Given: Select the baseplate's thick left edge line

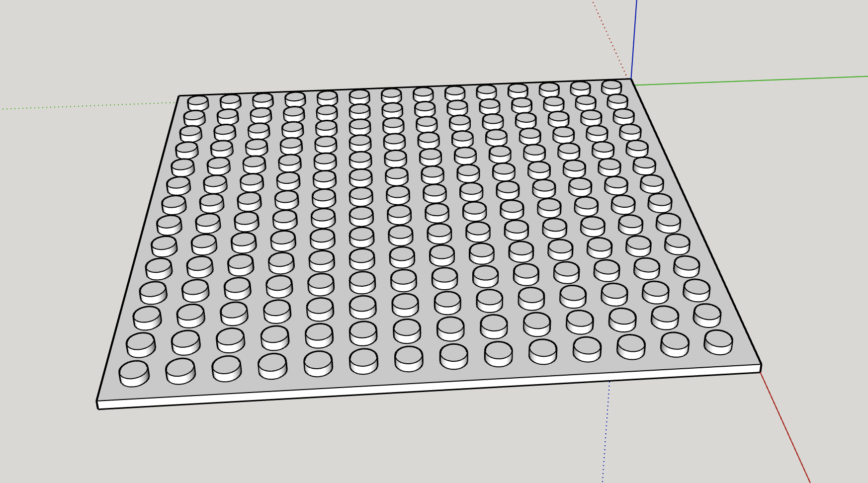Looking at the screenshot, I should tap(138, 247).
